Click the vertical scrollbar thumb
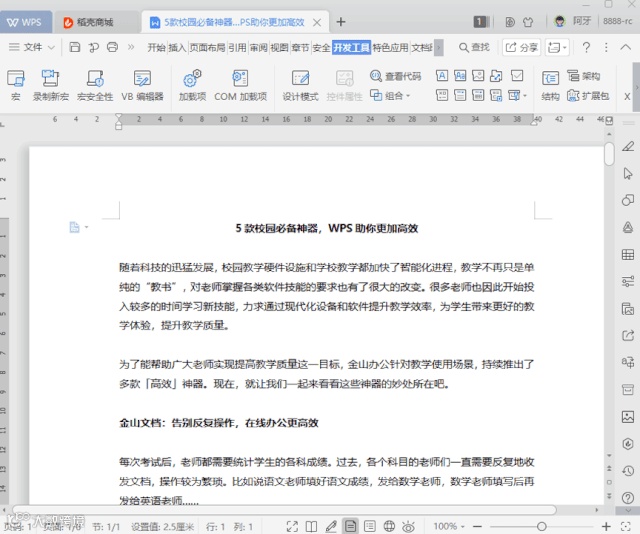Image resolution: width=640 pixels, height=534 pixels. pos(609,154)
